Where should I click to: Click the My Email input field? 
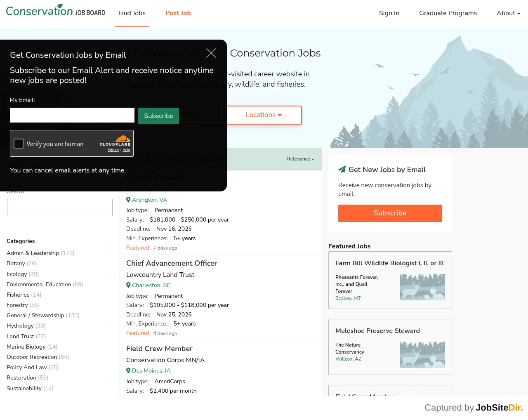(x=72, y=115)
